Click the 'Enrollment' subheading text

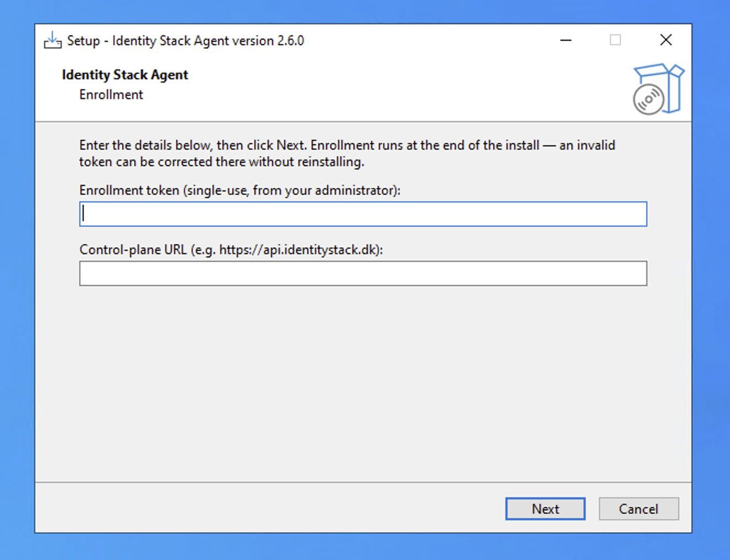tap(111, 95)
